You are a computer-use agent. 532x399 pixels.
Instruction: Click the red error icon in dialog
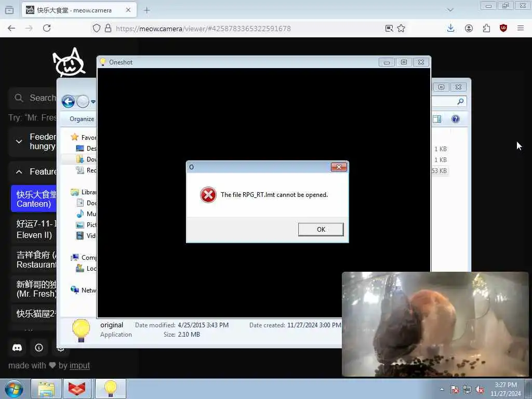208,195
